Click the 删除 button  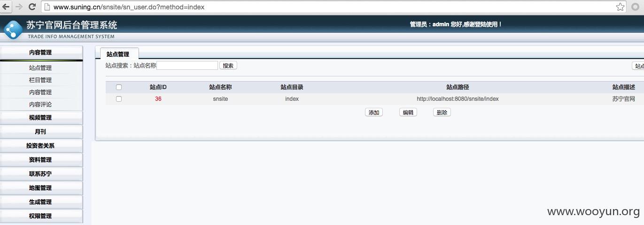pos(442,112)
